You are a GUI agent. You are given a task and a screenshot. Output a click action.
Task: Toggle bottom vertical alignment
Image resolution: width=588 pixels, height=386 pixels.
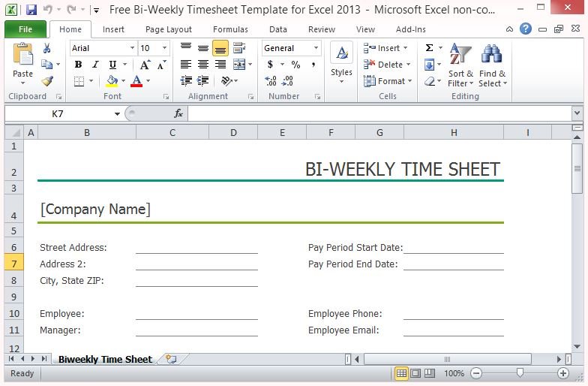coord(220,48)
